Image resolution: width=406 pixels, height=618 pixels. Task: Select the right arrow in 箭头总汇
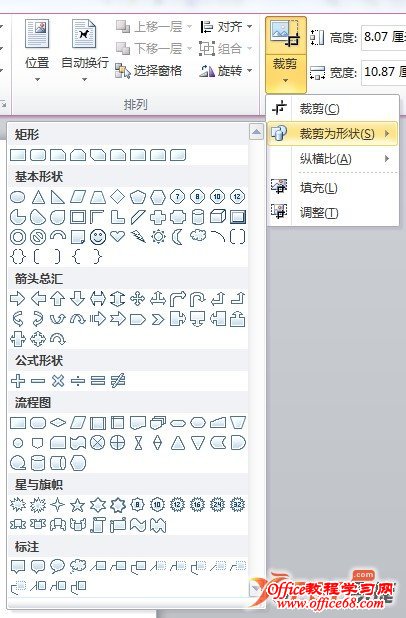click(x=18, y=299)
